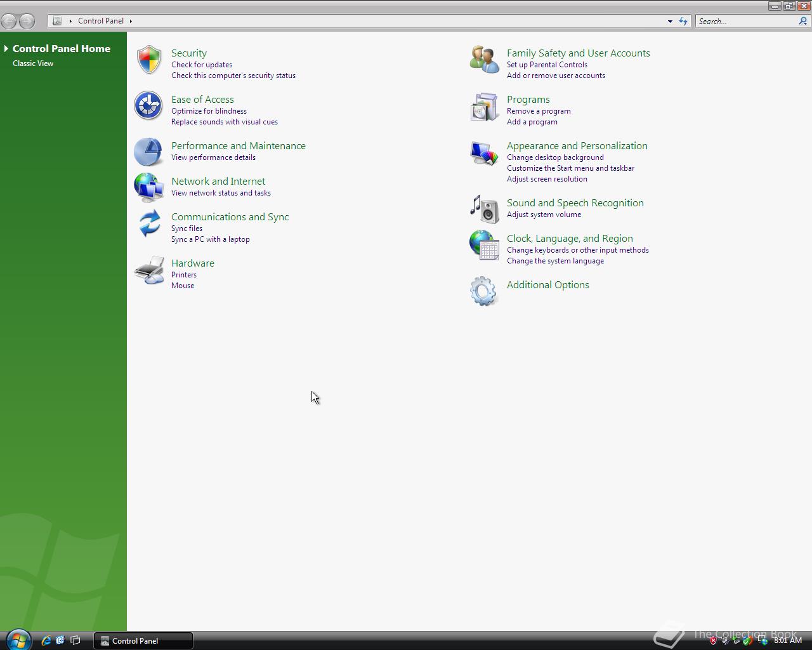Screen dimensions: 812x650
Task: Open Appearance and Personalization heading link
Action: point(577,146)
